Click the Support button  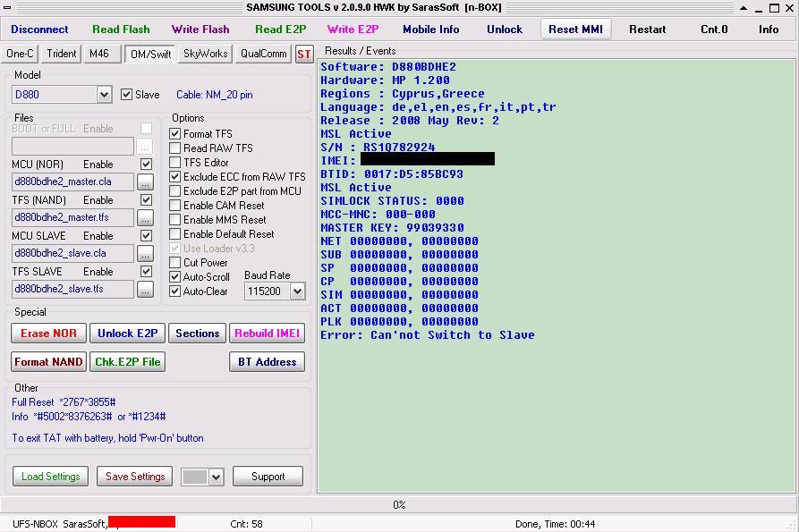point(268,477)
